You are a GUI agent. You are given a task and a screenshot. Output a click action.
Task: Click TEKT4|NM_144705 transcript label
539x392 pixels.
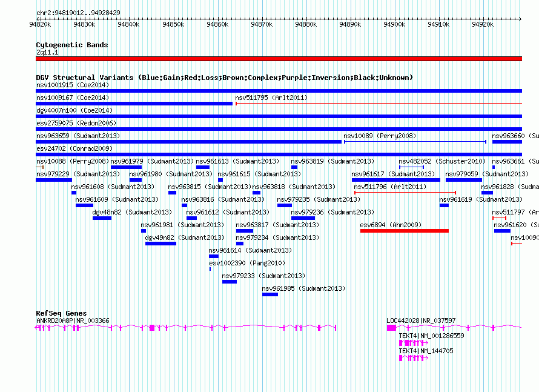pos(426,351)
